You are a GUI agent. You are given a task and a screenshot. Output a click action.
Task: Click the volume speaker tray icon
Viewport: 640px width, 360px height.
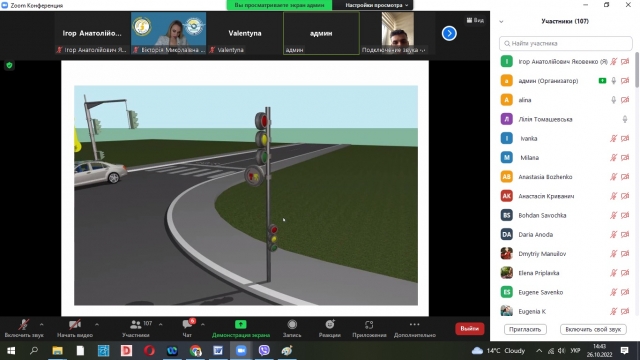pyautogui.click(x=562, y=351)
